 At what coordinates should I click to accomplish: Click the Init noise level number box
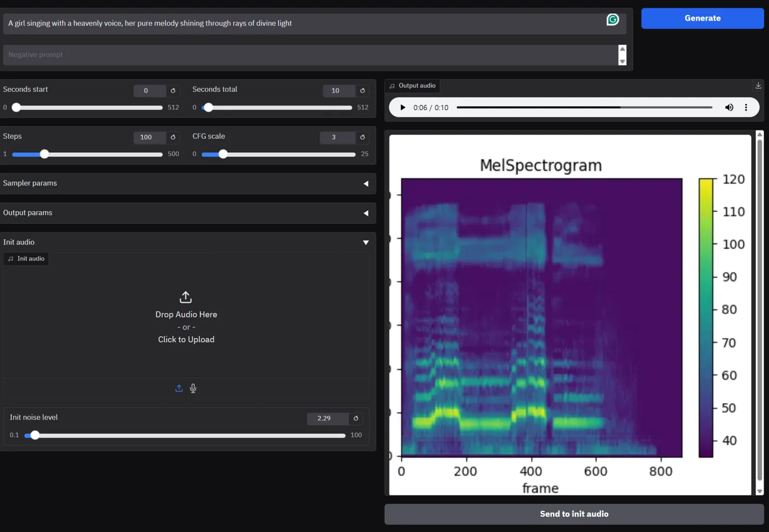328,418
